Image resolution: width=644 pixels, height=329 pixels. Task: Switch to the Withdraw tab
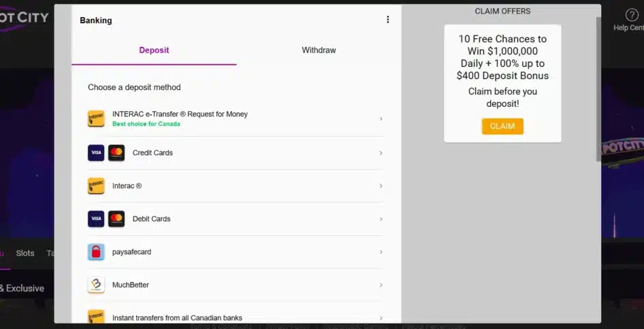point(319,50)
